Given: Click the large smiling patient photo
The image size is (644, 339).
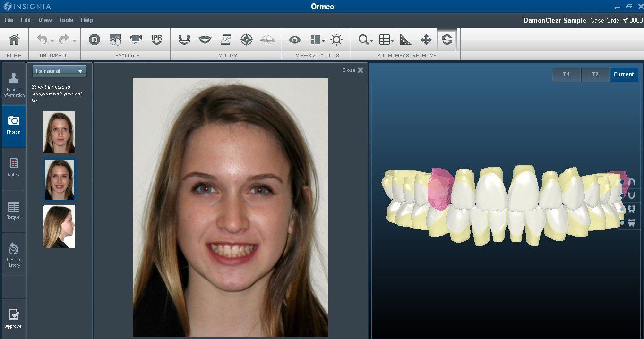Looking at the screenshot, I should click(x=231, y=207).
